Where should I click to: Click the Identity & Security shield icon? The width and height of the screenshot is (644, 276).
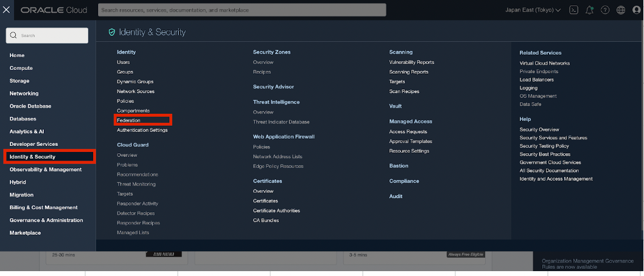(x=111, y=32)
